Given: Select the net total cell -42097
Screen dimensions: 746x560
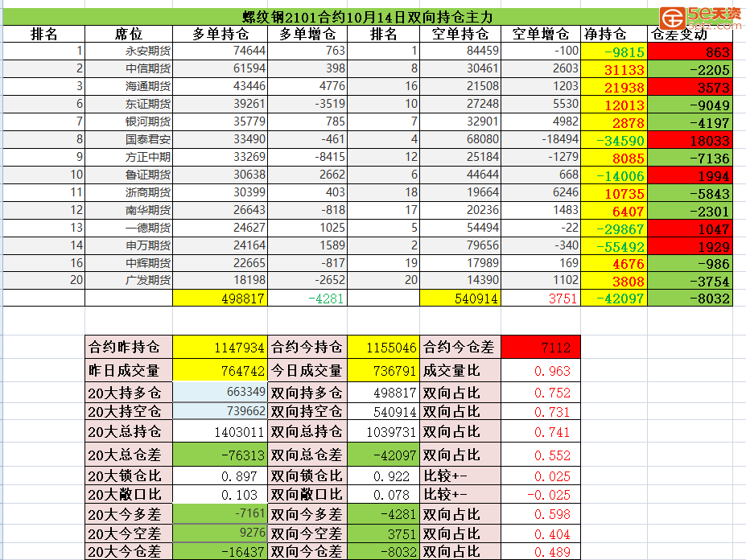Looking at the screenshot, I should (614, 298).
